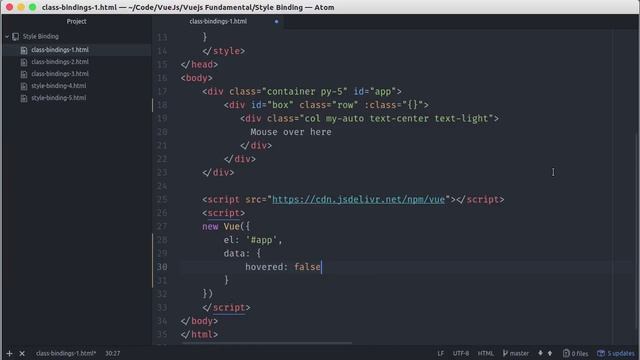Click the git push up-arrow icon

coord(550,353)
